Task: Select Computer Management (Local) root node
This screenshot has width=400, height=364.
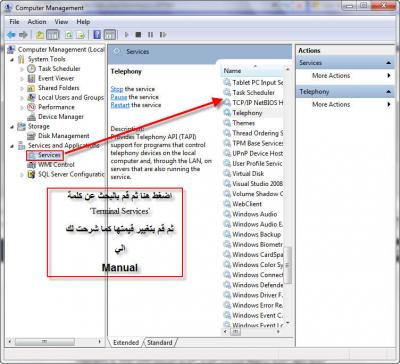Action: click(56, 50)
